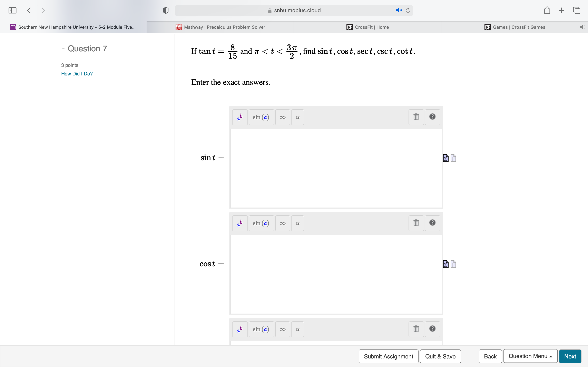
Task: Click the How Did I Do? link
Action: (x=77, y=74)
